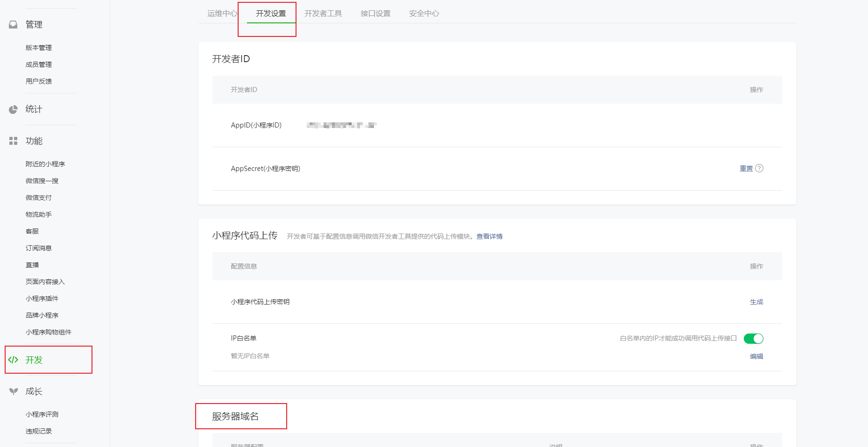Select the 统计 section label
868x447 pixels.
tap(34, 109)
